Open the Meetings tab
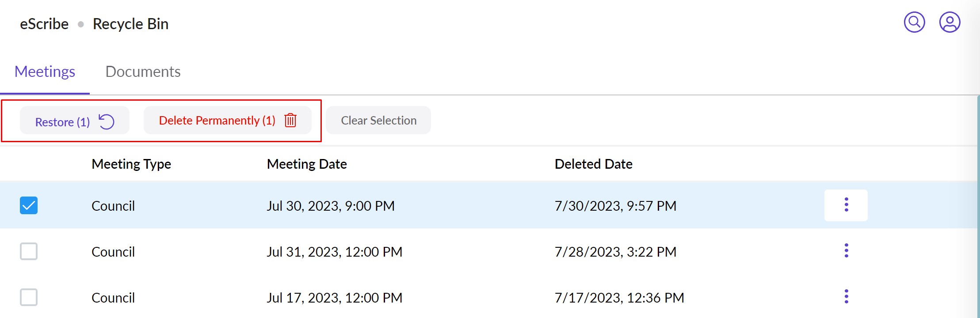This screenshot has height=318, width=980. click(45, 72)
